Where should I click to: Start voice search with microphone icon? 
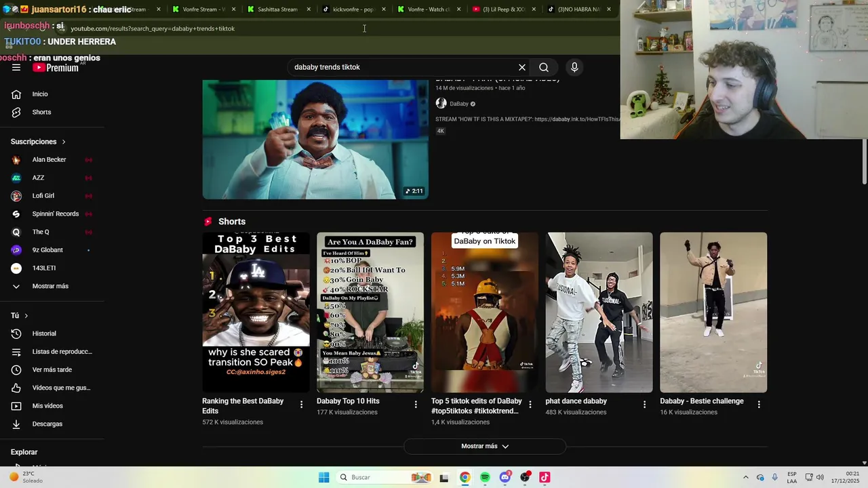coord(574,67)
